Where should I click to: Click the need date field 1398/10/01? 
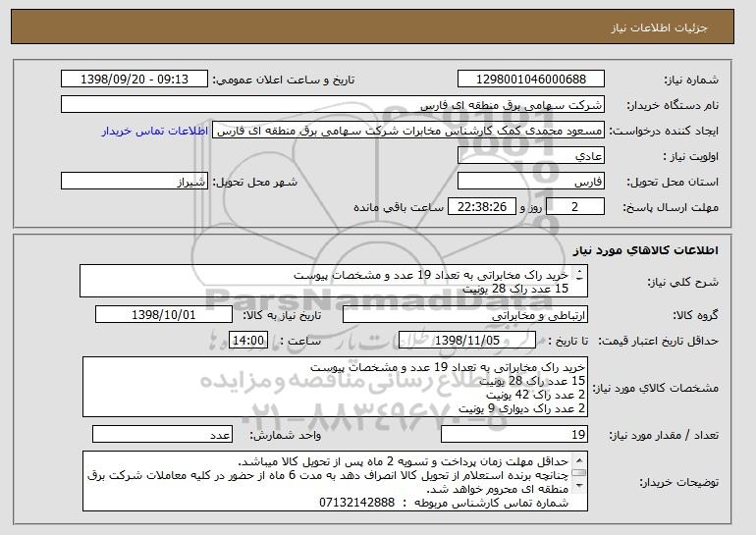point(164,315)
